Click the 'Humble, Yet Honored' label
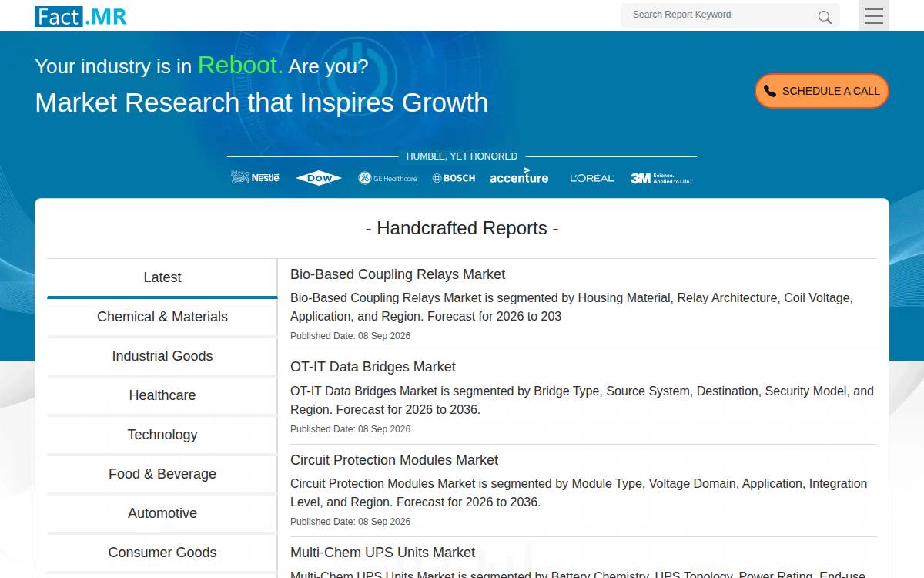Image resolution: width=924 pixels, height=578 pixels. [462, 156]
